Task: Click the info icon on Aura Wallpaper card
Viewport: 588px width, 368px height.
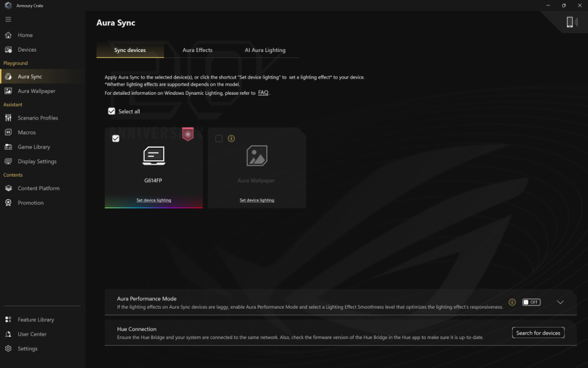Action: click(231, 139)
